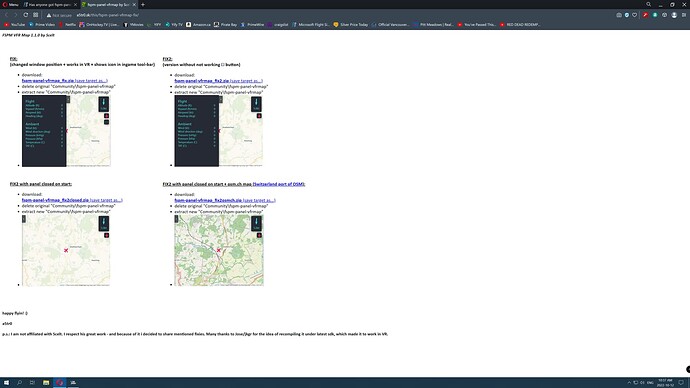
Task: Open File Explorer from taskbar
Action: point(46,383)
